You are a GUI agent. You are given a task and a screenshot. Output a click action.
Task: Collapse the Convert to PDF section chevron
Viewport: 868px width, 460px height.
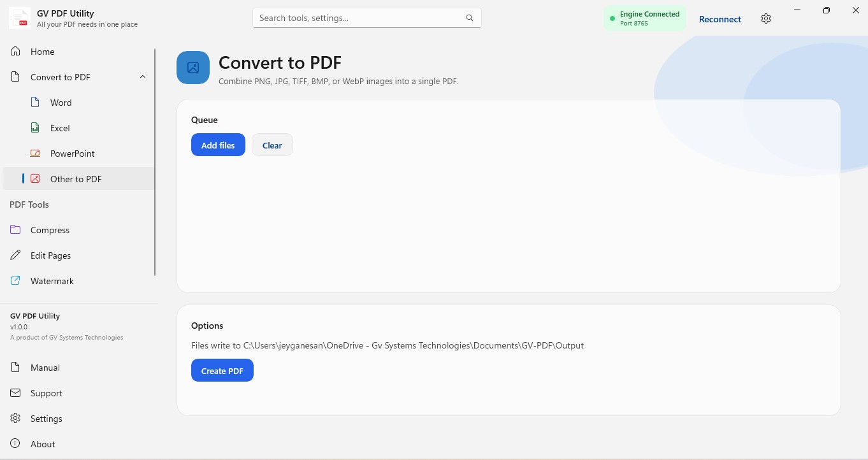point(143,76)
